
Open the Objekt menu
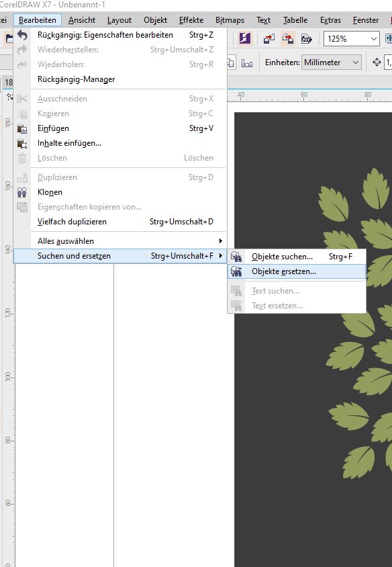(155, 20)
